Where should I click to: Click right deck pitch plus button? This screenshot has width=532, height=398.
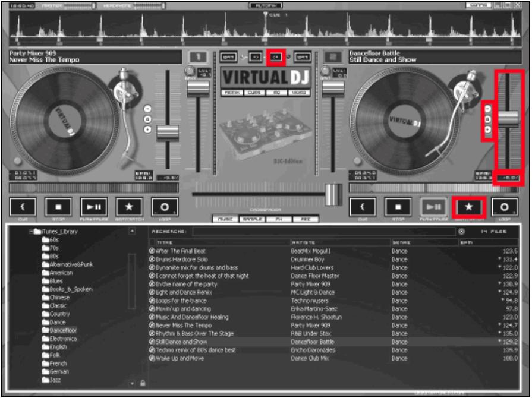coord(487,129)
